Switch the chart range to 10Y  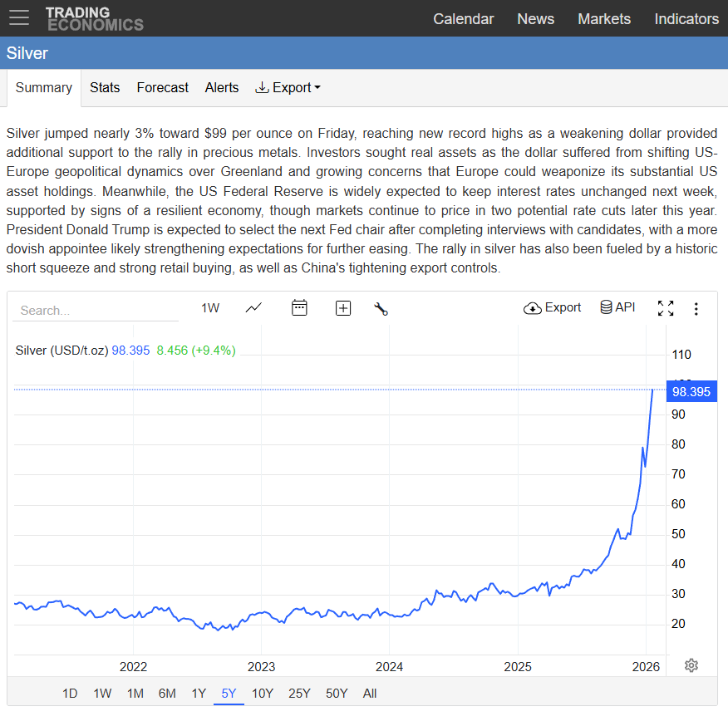pyautogui.click(x=263, y=694)
